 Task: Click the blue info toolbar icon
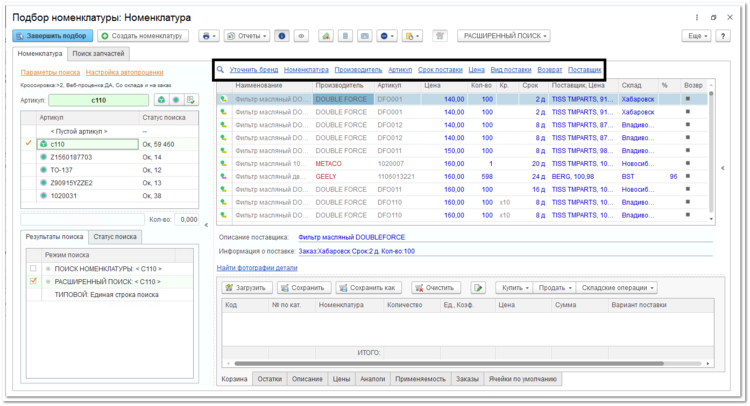tap(282, 36)
